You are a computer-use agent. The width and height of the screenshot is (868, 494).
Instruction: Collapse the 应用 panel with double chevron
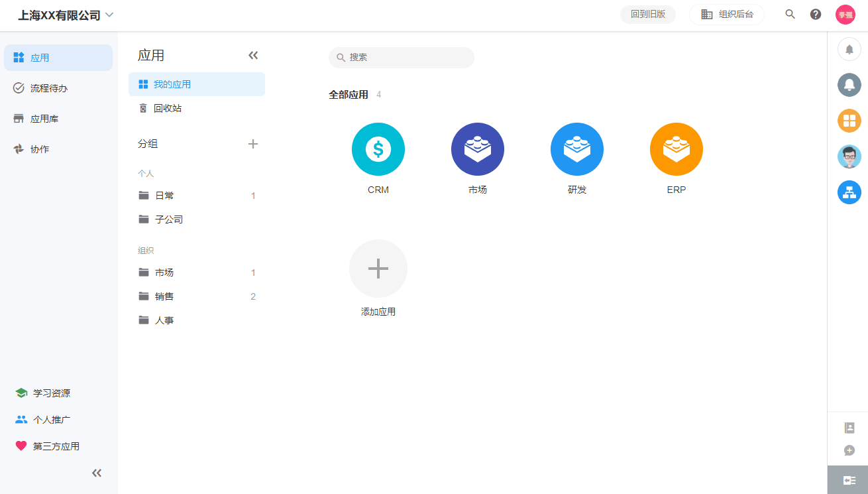252,55
